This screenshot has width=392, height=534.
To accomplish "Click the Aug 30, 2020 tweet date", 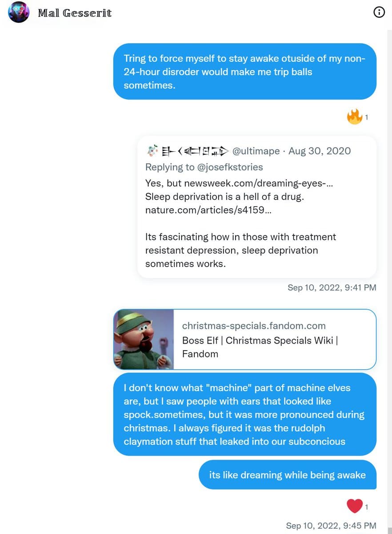I will [320, 151].
